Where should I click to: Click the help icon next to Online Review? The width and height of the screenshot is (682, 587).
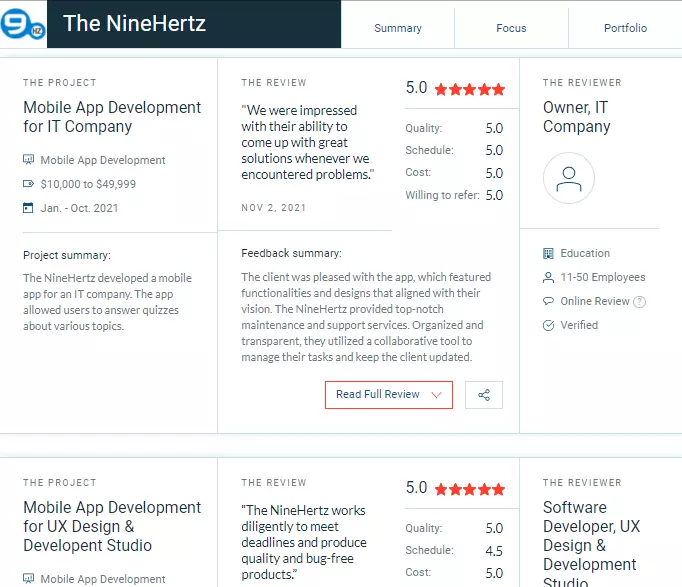point(639,302)
